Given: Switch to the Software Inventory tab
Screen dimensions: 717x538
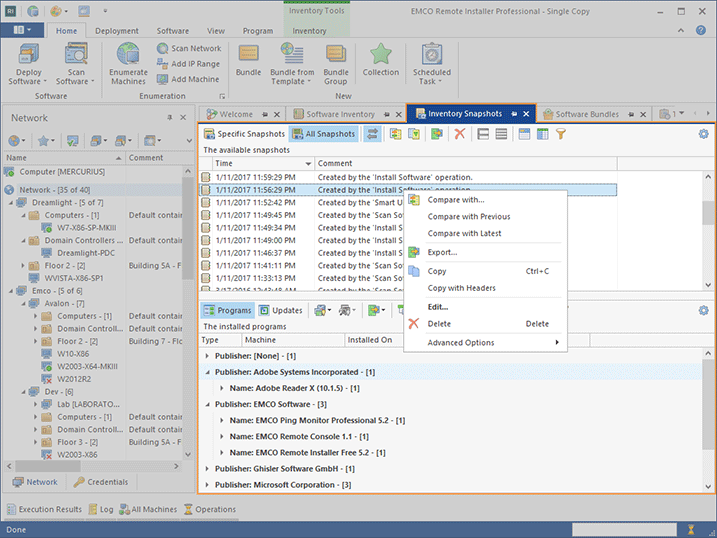Looking at the screenshot, I should [340, 114].
